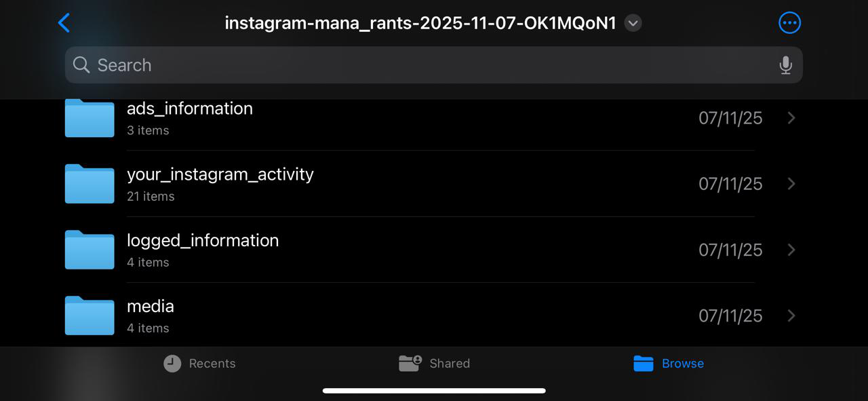The image size is (868, 401).
Task: Open the ads_information folder icon
Action: coord(90,118)
